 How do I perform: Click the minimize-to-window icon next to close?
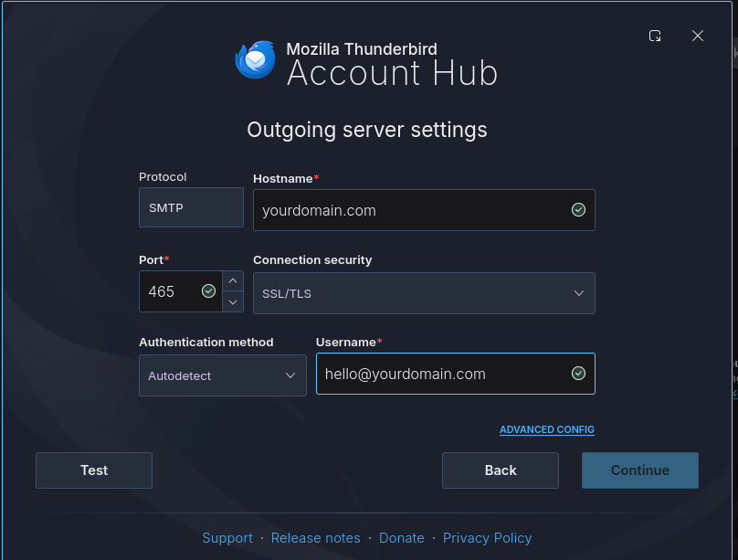tap(655, 36)
